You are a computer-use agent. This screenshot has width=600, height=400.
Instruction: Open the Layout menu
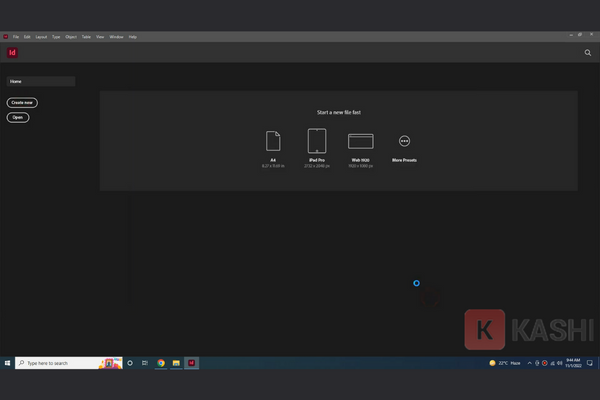coord(41,37)
